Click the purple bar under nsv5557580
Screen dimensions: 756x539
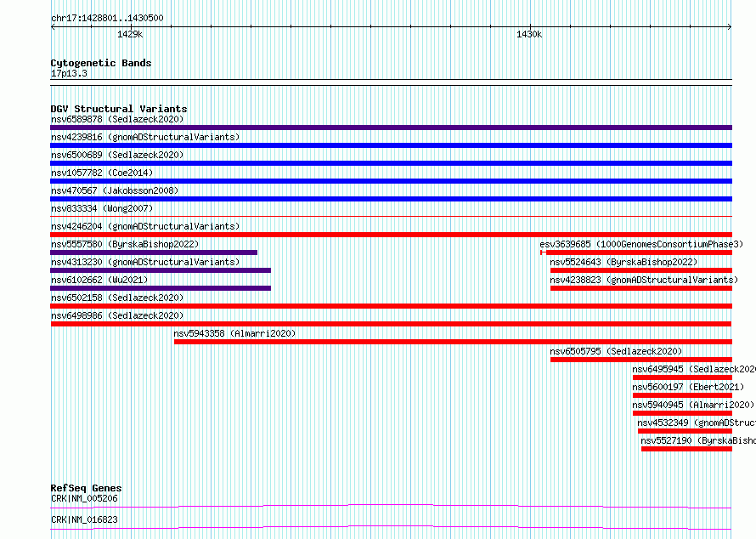click(x=154, y=252)
